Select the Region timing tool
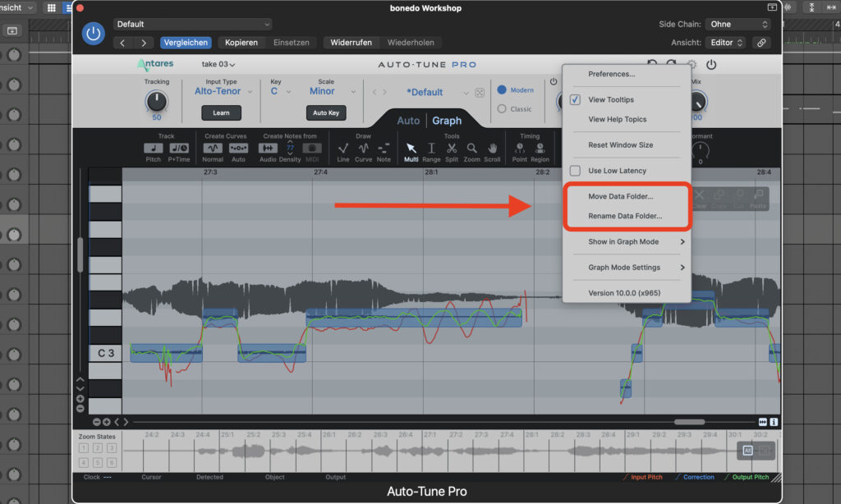841x504 pixels. 540,148
